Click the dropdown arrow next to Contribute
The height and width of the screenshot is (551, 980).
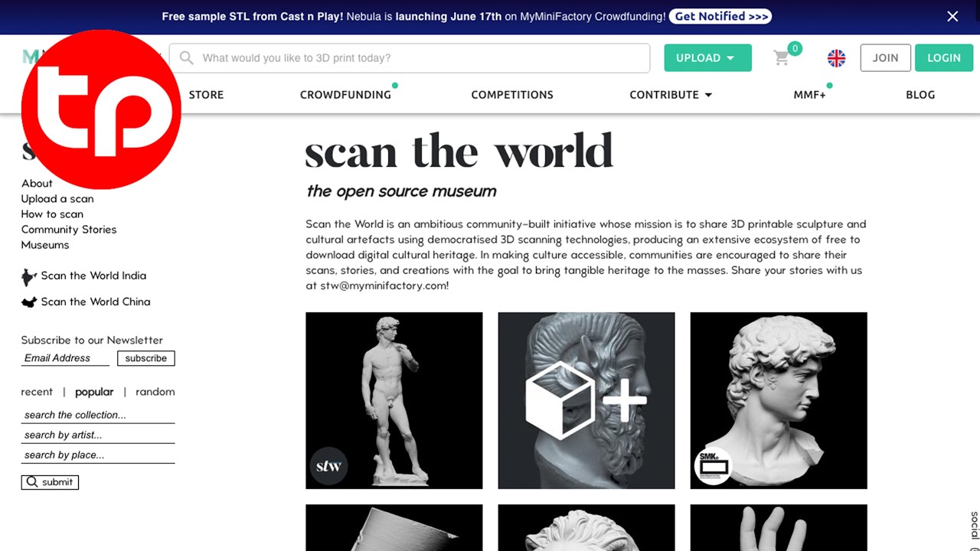tap(708, 95)
